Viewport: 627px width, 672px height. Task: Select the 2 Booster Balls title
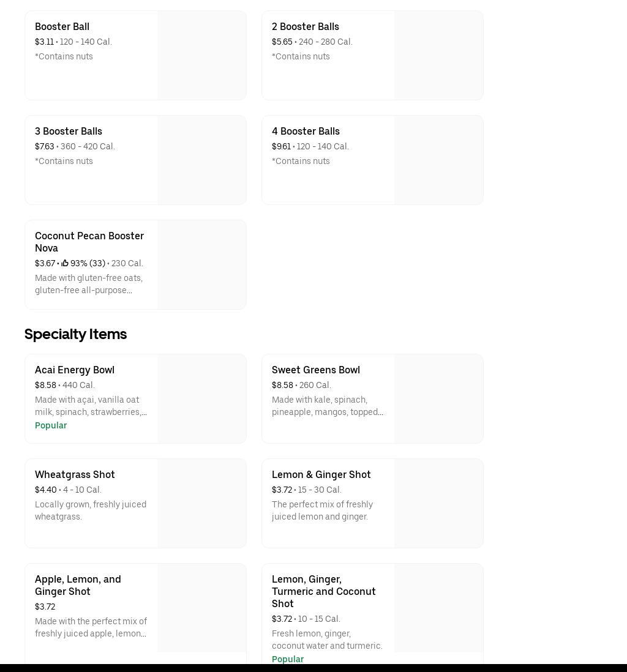click(305, 26)
